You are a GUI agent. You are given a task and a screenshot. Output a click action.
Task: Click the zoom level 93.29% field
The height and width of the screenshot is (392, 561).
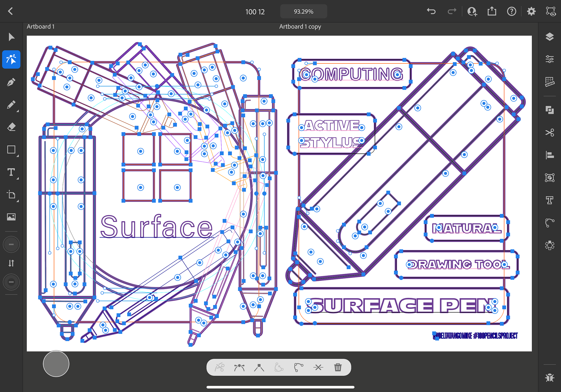[x=304, y=11]
